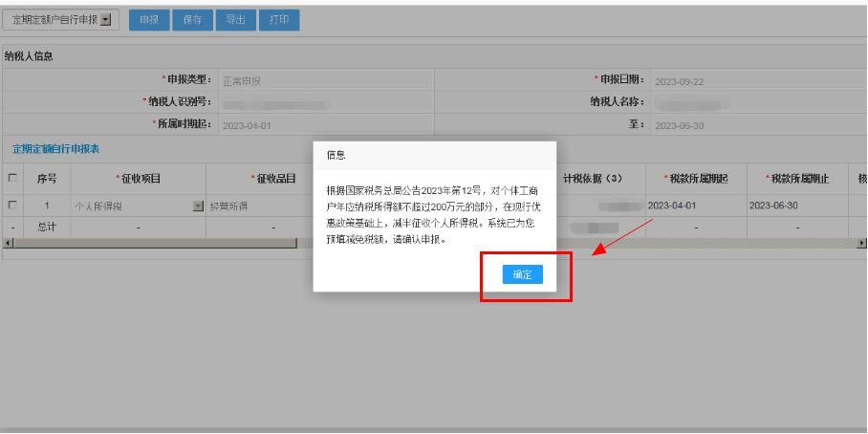868x434 pixels.
Task: Check the checkbox for row 1
Action: tap(12, 206)
